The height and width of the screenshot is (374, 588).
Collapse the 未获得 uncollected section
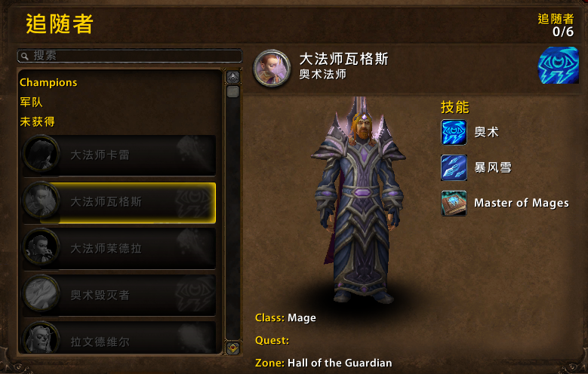(37, 121)
